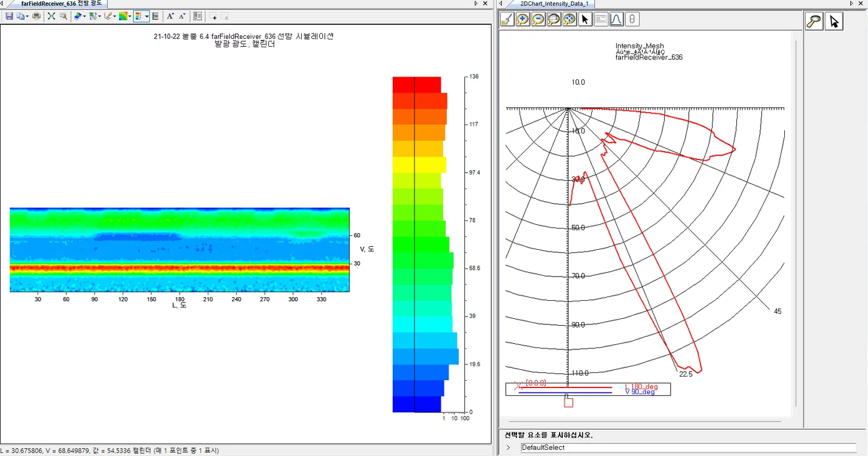Expand the command prompt chevron
868x456 pixels.
tap(508, 448)
